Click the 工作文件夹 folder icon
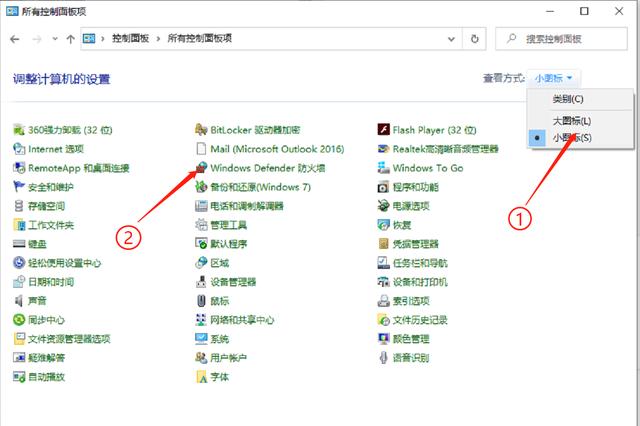This screenshot has width=640, height=426. point(19,225)
